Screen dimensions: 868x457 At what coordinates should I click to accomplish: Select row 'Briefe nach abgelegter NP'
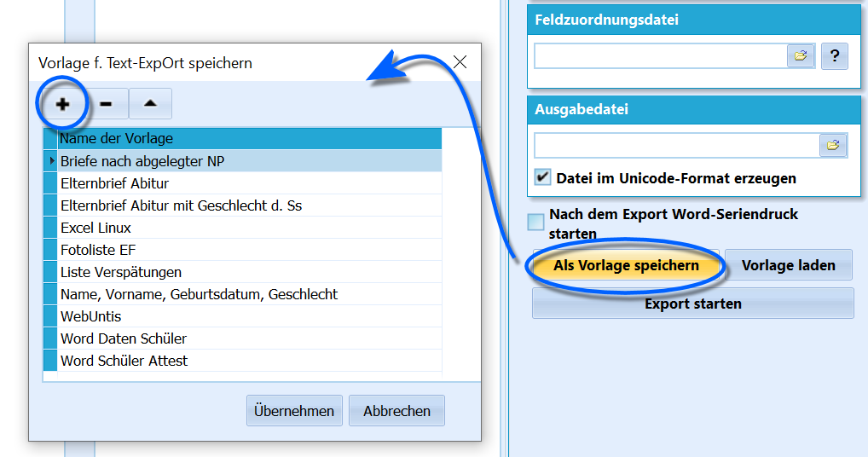tap(250, 161)
